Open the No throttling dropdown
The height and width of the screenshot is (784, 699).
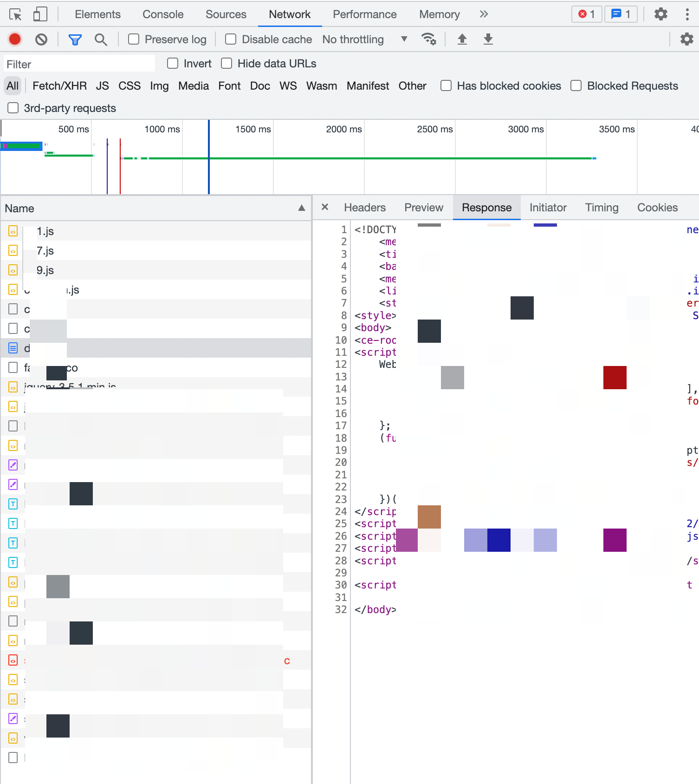pos(365,39)
